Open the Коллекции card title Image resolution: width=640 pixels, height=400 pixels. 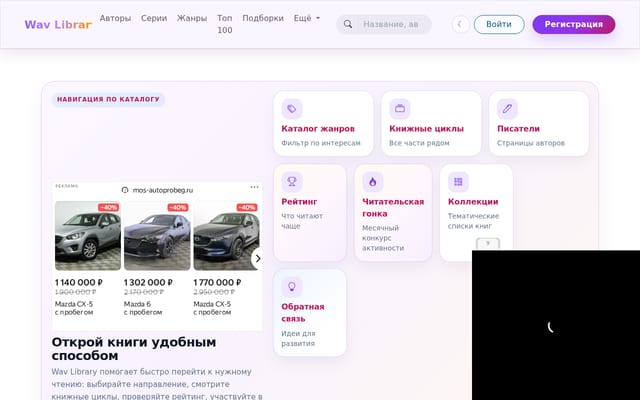point(473,202)
